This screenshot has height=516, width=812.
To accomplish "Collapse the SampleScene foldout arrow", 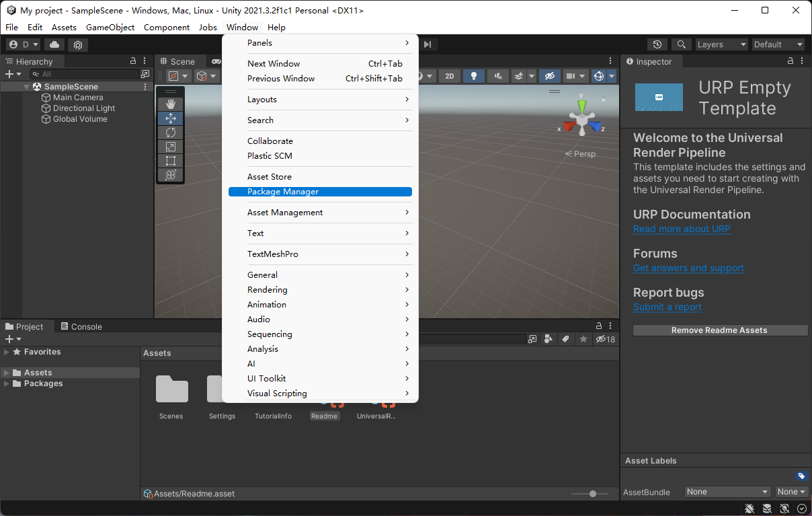I will [x=27, y=87].
